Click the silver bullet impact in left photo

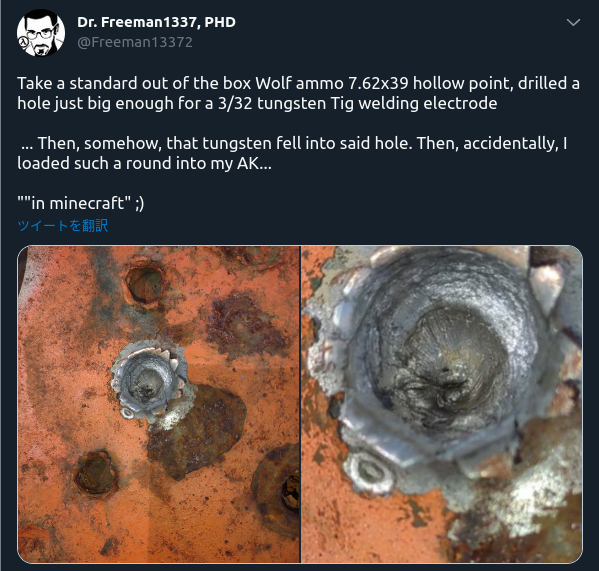click(149, 380)
